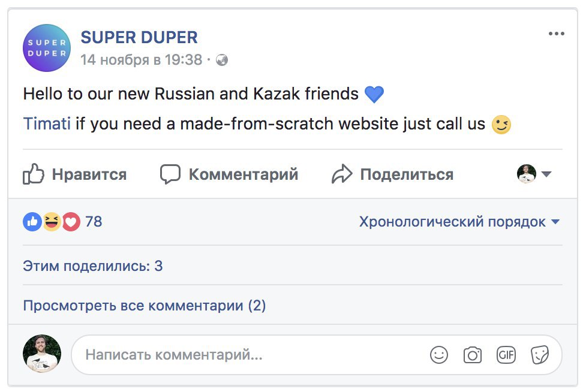Open the three-dots post options menu

pyautogui.click(x=557, y=34)
